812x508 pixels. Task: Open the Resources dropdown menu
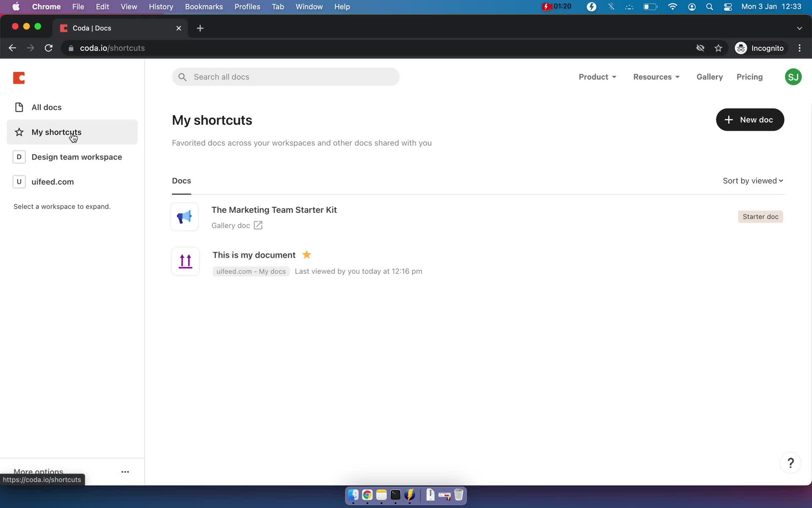click(656, 77)
